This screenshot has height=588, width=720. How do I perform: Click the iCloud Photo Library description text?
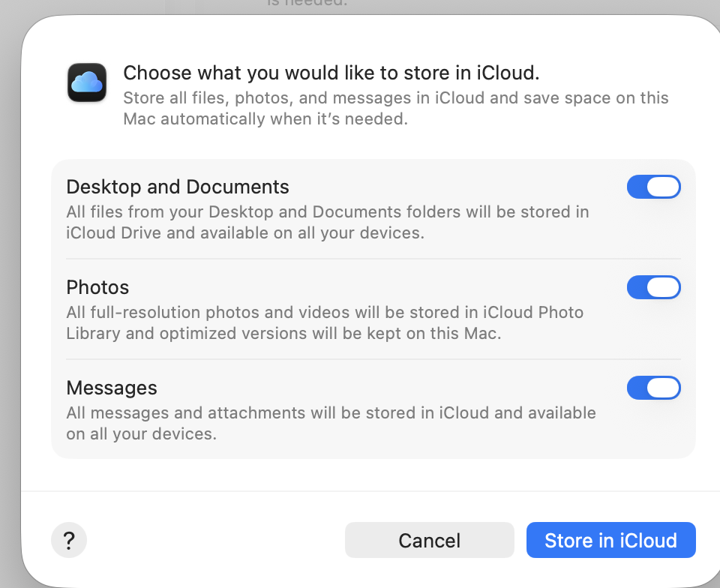pyautogui.click(x=324, y=322)
